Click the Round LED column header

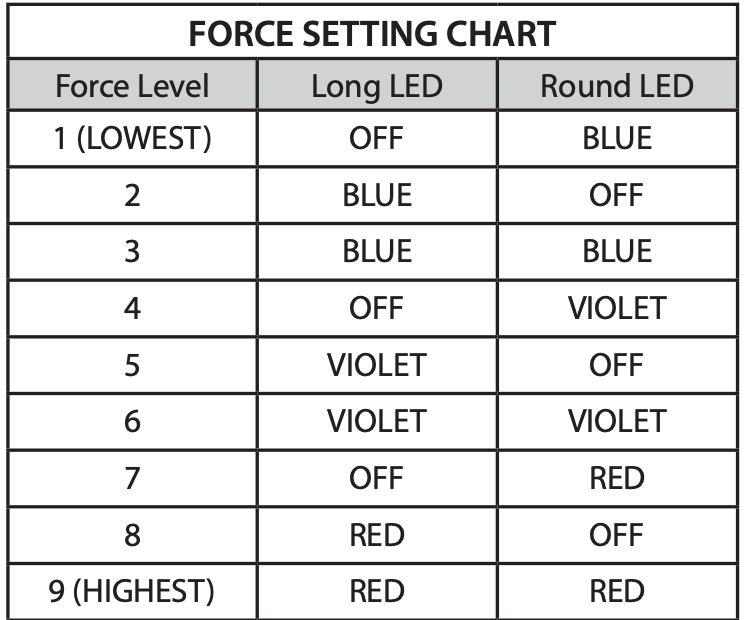616,86
